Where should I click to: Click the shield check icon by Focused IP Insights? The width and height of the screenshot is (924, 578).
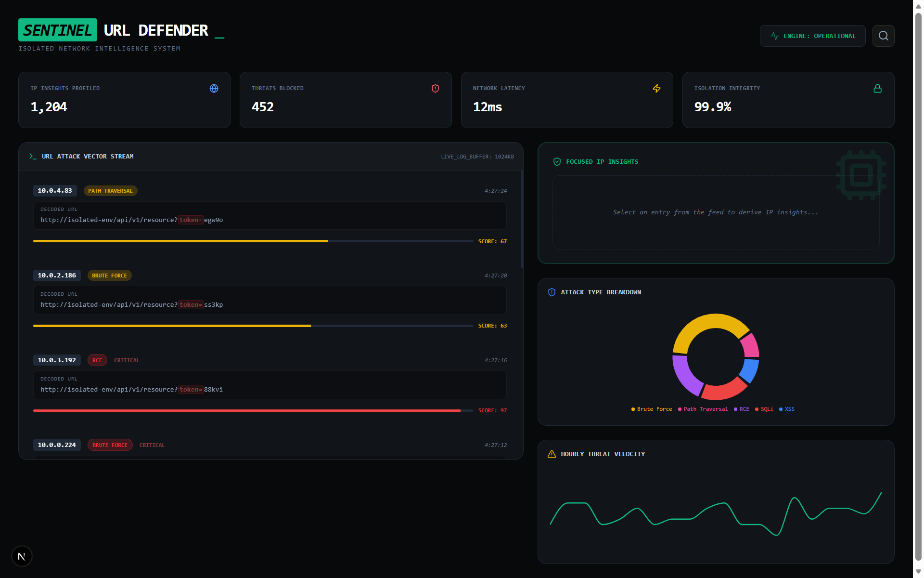[557, 162]
